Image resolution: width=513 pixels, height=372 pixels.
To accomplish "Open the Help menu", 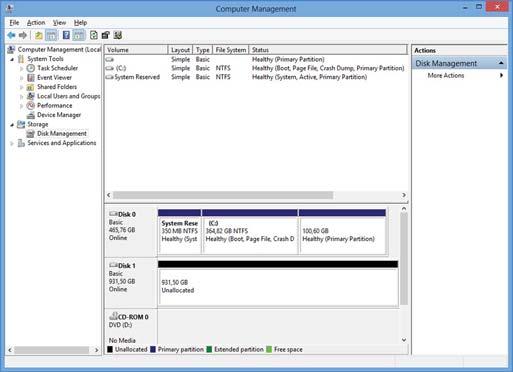I will point(80,23).
